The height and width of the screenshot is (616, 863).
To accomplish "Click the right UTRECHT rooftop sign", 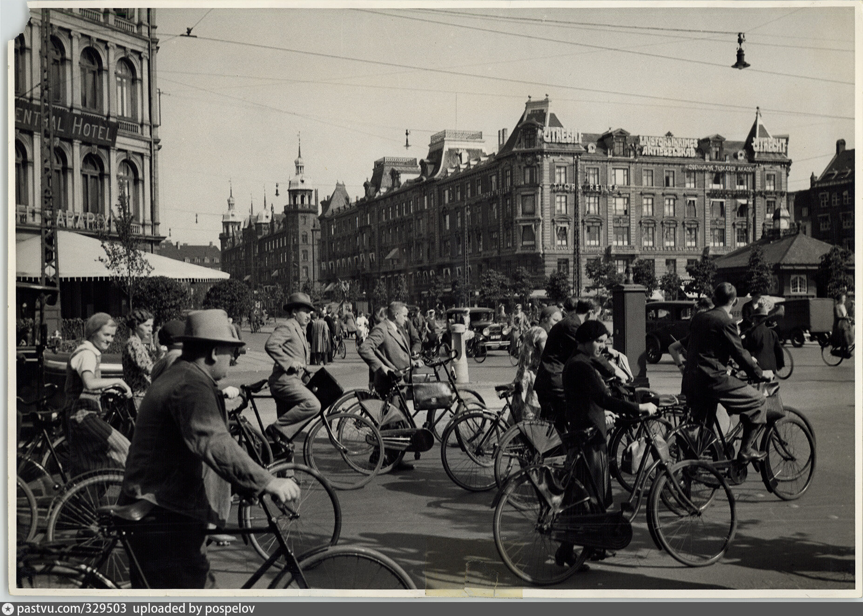I will [769, 145].
